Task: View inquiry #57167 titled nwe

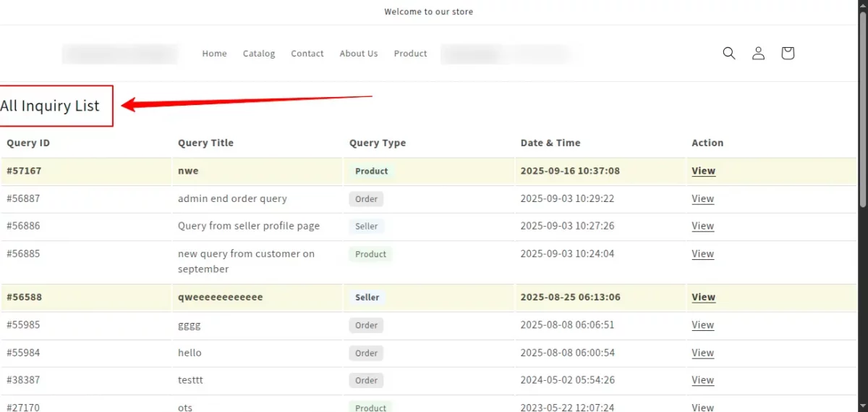Action: pos(703,172)
